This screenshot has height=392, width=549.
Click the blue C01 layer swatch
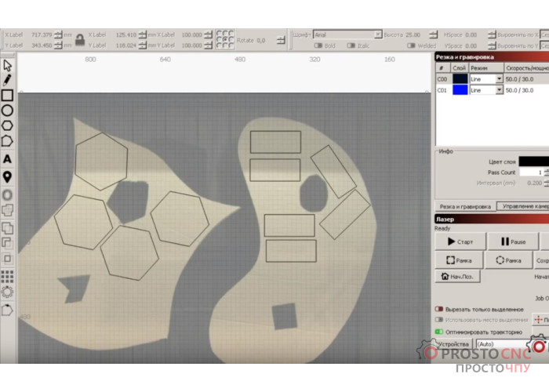coord(460,90)
